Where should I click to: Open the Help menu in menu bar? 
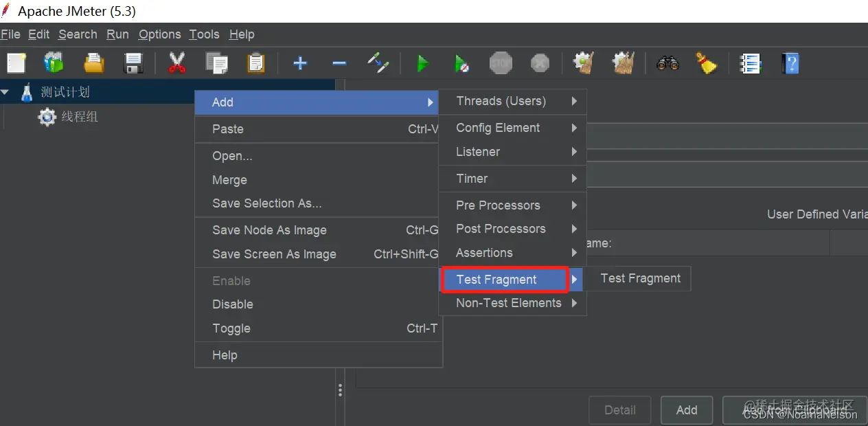click(x=242, y=34)
